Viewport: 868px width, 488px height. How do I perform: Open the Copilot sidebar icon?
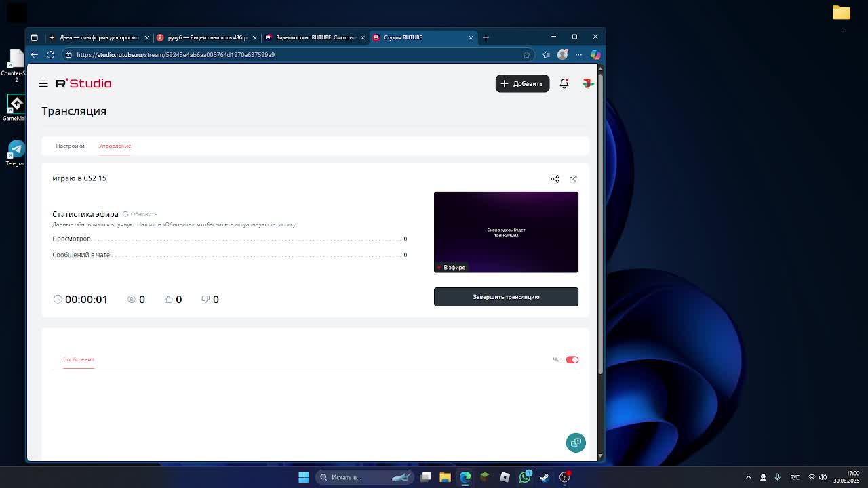pos(595,54)
